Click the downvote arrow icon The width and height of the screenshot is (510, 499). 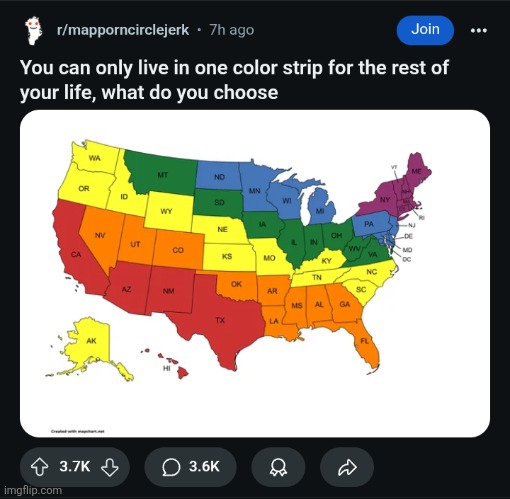point(110,467)
